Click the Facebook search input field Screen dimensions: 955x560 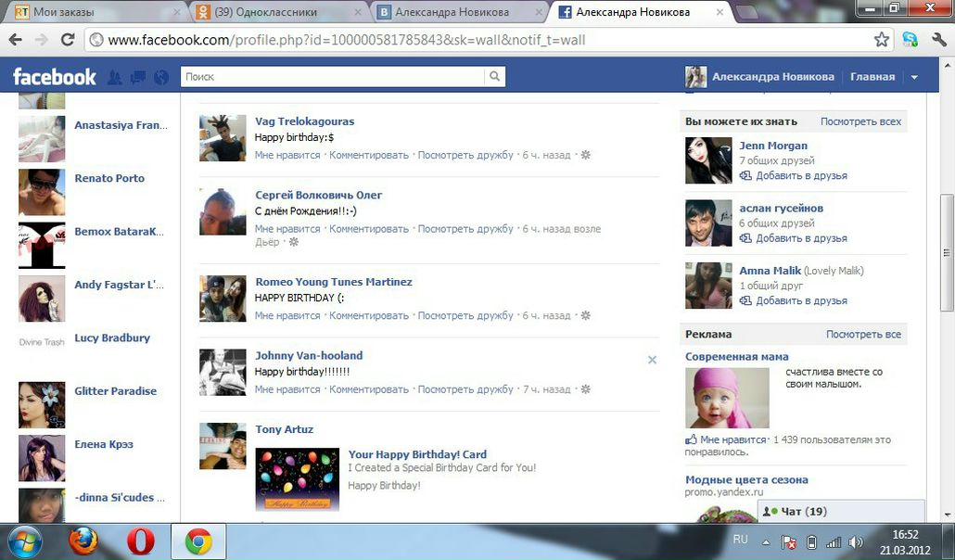click(x=333, y=77)
